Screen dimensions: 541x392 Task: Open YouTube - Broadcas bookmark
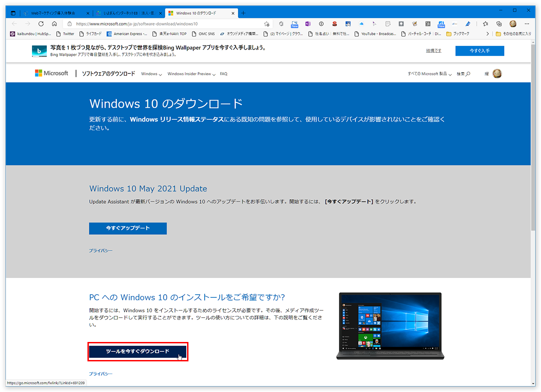[x=376, y=34]
